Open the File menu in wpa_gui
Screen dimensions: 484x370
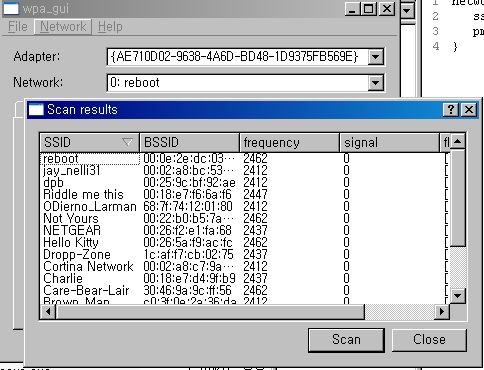click(x=18, y=27)
